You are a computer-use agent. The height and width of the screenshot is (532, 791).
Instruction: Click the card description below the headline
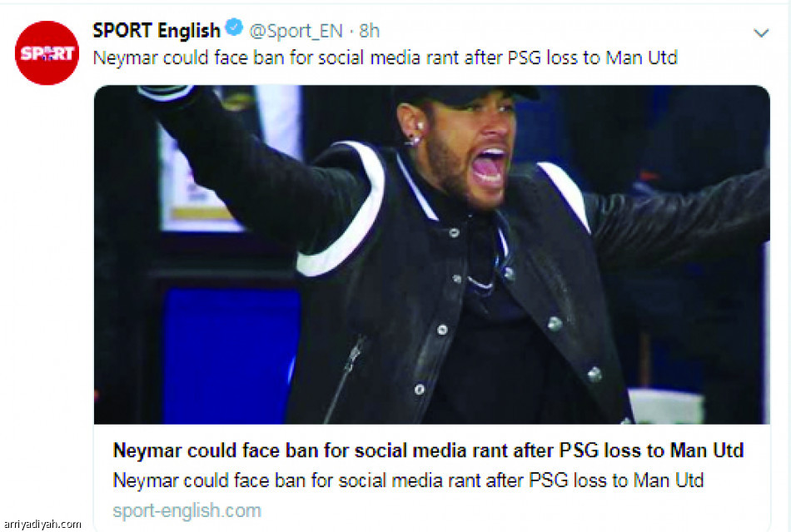click(408, 480)
